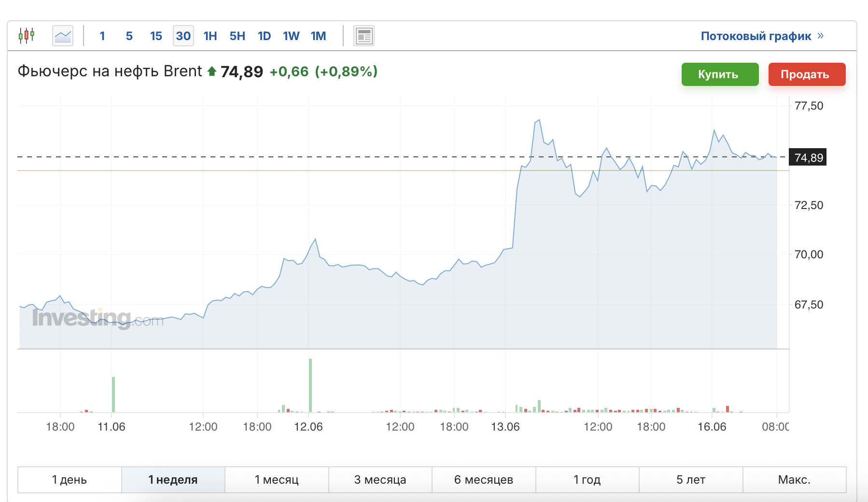Select the 1M interval
The width and height of the screenshot is (868, 502).
(x=318, y=36)
